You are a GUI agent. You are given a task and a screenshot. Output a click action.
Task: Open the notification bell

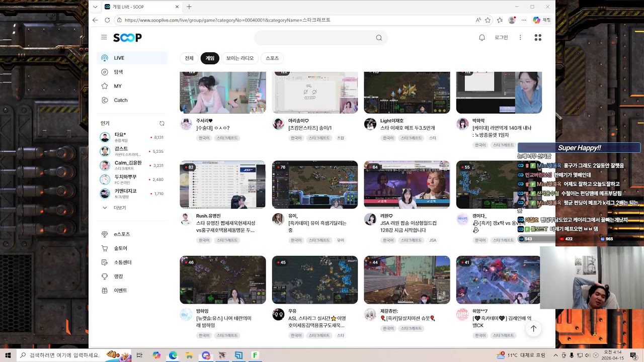pyautogui.click(x=481, y=38)
